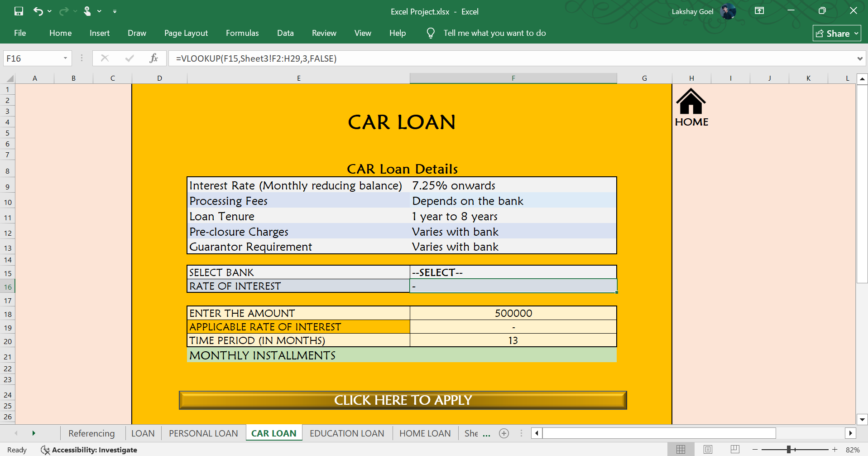Switch to Normal view icon
This screenshot has width=868, height=456.
pos(681,450)
